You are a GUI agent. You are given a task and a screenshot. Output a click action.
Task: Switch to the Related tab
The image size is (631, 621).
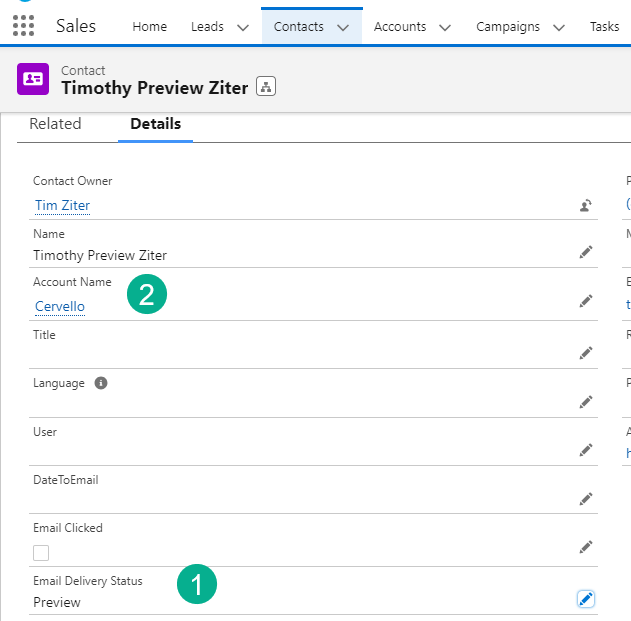55,124
